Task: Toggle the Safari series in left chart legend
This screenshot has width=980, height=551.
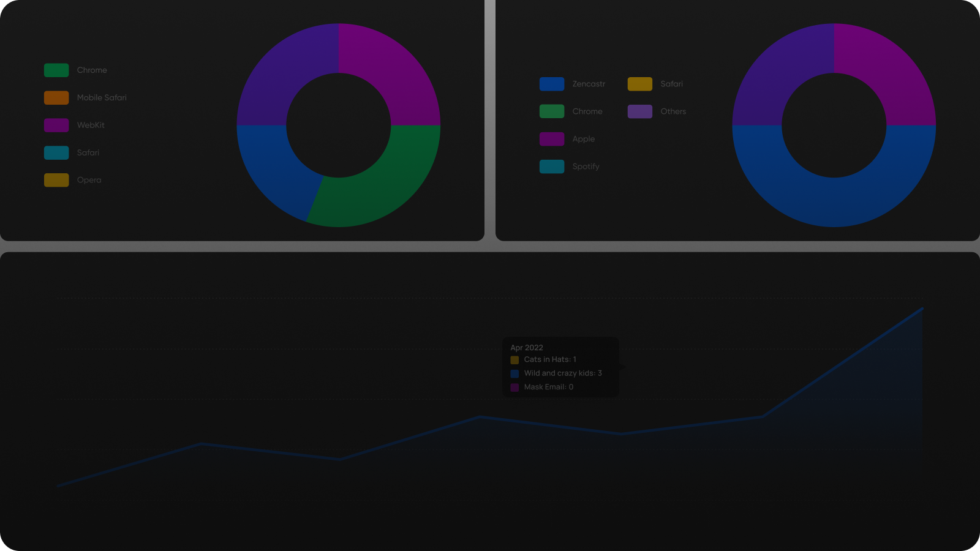Action: (55, 152)
